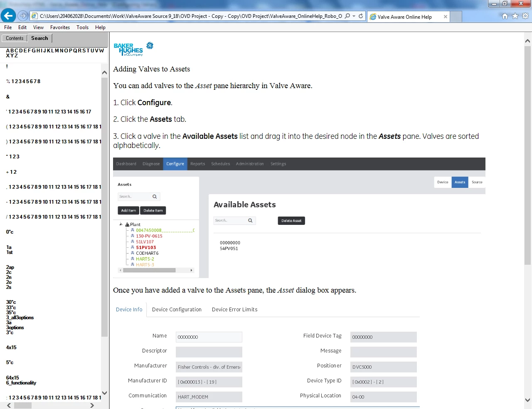Open the Favorites menu

[60, 27]
